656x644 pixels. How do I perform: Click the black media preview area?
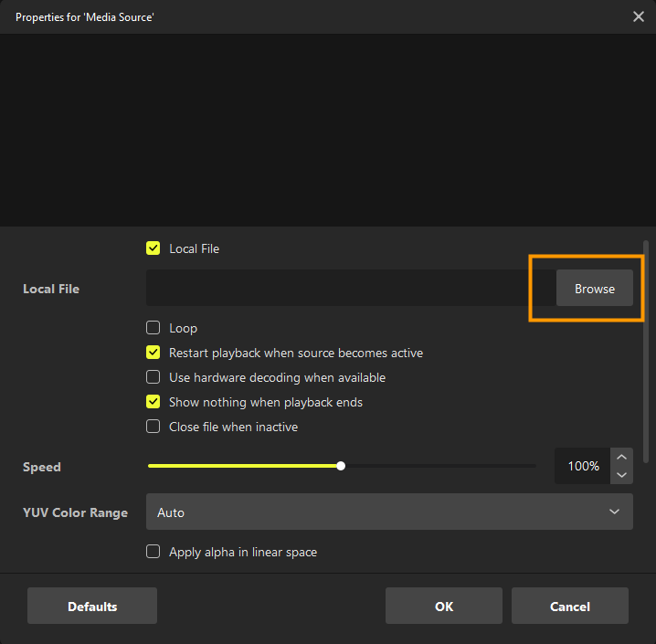pyautogui.click(x=328, y=130)
